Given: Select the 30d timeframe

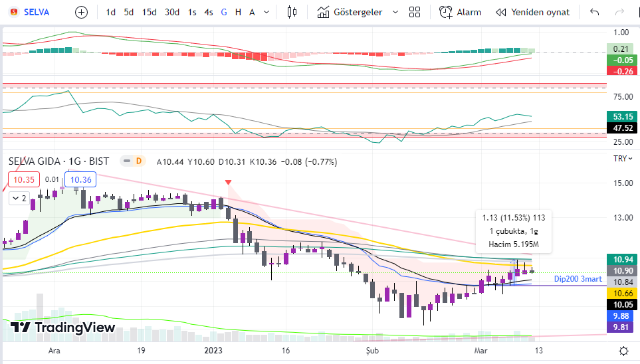Looking at the screenshot, I should [x=172, y=12].
